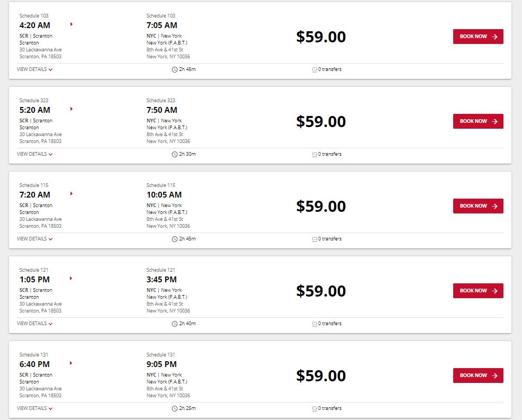Click the red arrow next to 6:40 PM departure
Screen dimensions: 522x420
tap(71, 363)
